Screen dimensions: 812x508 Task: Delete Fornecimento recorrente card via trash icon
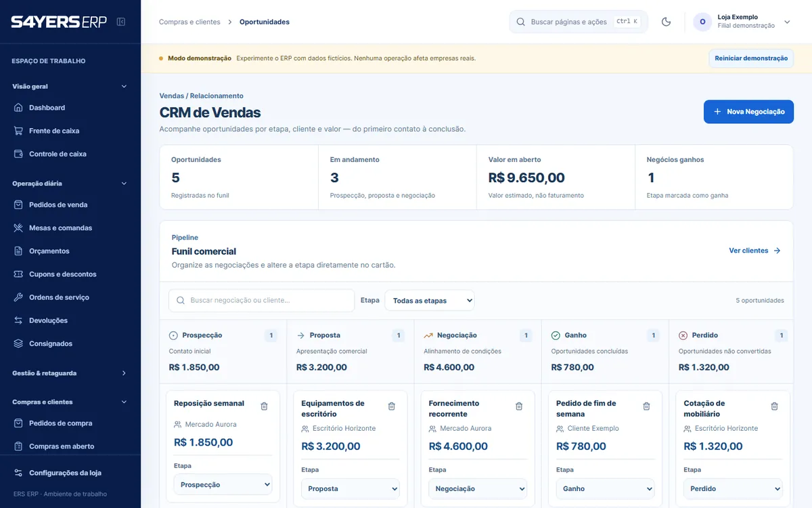click(x=519, y=406)
